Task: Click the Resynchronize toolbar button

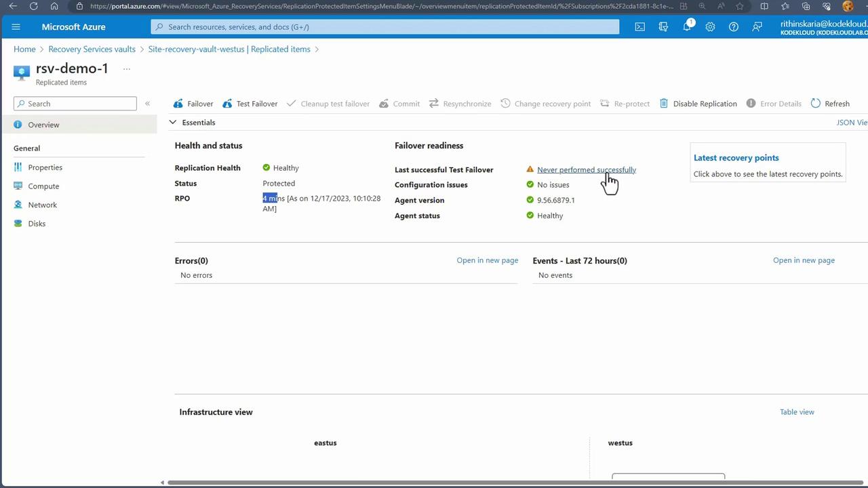Action: tap(460, 104)
